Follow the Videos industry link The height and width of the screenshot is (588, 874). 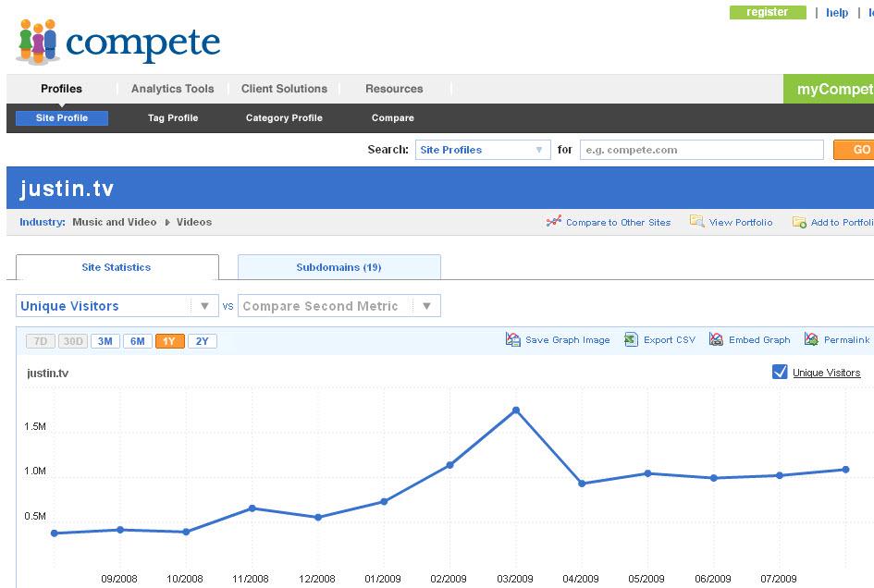(x=194, y=222)
